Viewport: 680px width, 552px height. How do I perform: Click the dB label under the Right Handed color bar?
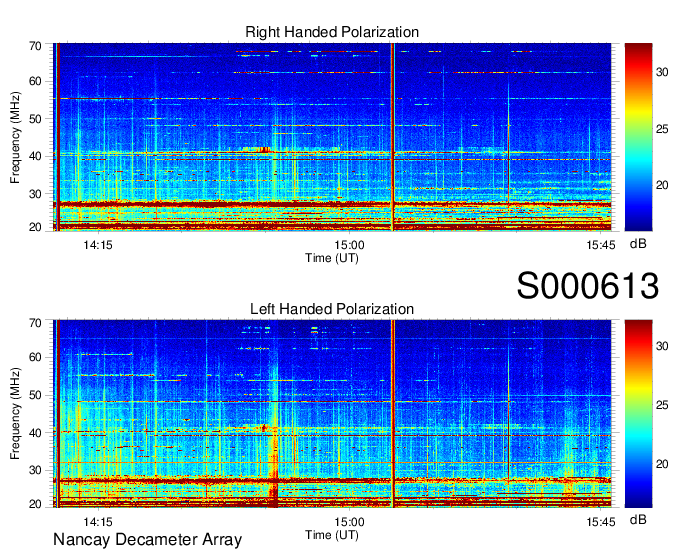pyautogui.click(x=638, y=244)
